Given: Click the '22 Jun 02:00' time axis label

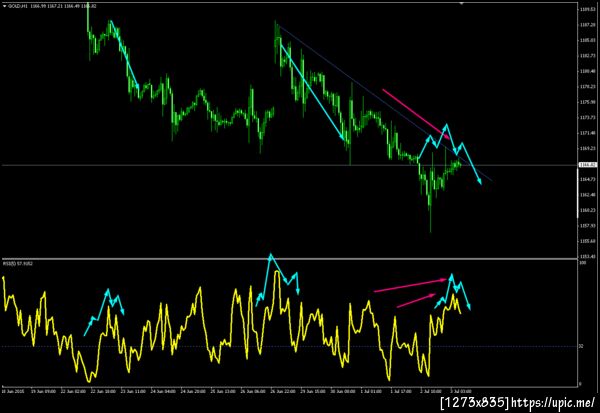Looking at the screenshot, I should tap(73, 392).
